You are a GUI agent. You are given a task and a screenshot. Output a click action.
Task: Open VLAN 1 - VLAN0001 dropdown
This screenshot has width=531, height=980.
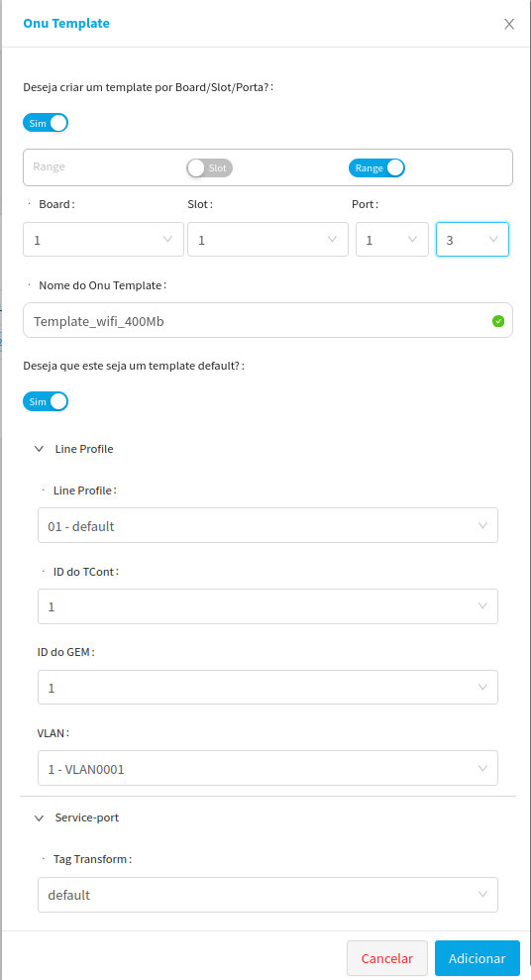pyautogui.click(x=268, y=768)
